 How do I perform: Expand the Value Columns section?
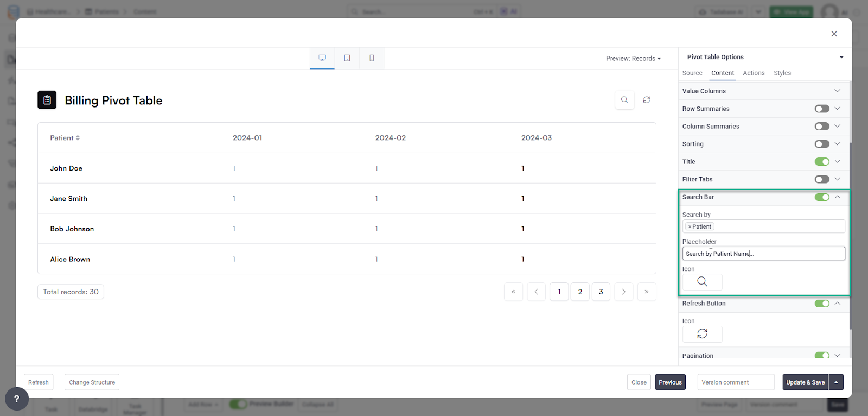tap(837, 91)
